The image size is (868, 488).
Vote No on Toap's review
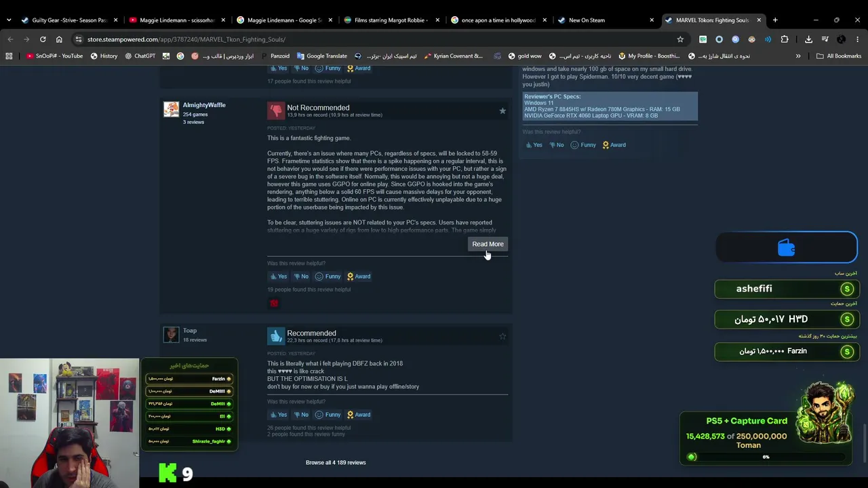[300, 415]
